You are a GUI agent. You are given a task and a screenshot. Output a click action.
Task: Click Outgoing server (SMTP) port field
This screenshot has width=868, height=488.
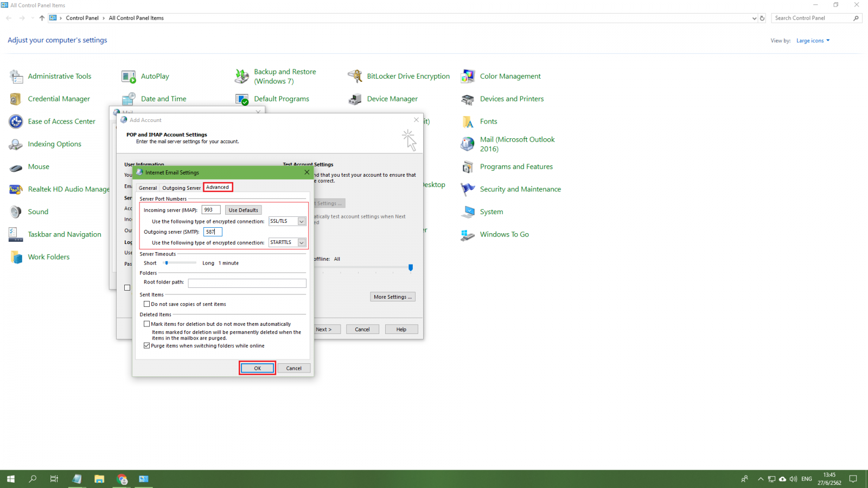(x=213, y=232)
